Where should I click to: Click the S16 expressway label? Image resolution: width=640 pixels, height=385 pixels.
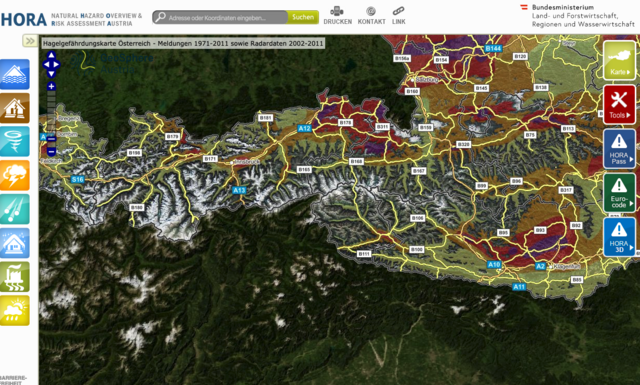78,179
